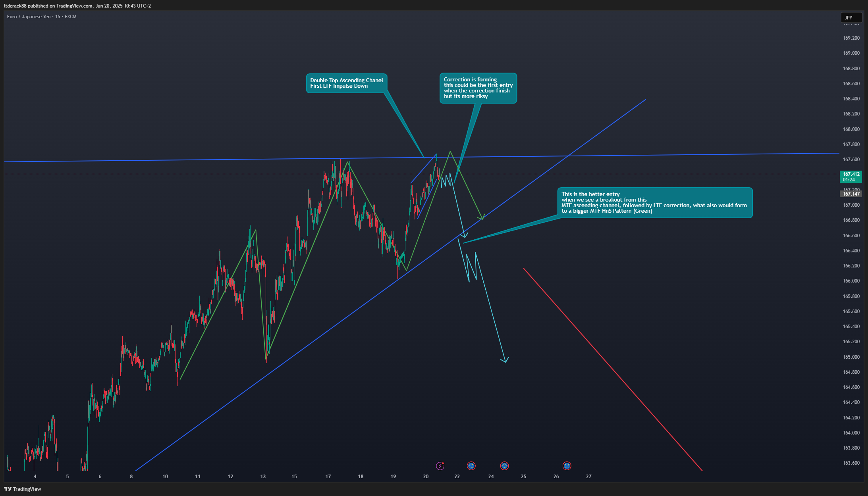This screenshot has height=496, width=868.
Task: Click the 169.200 price axis label
Action: pyautogui.click(x=851, y=38)
